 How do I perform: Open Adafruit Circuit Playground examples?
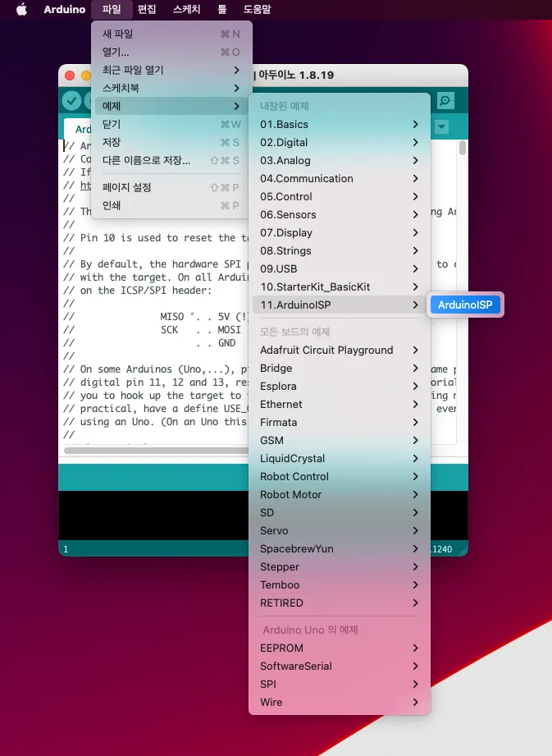(339, 350)
